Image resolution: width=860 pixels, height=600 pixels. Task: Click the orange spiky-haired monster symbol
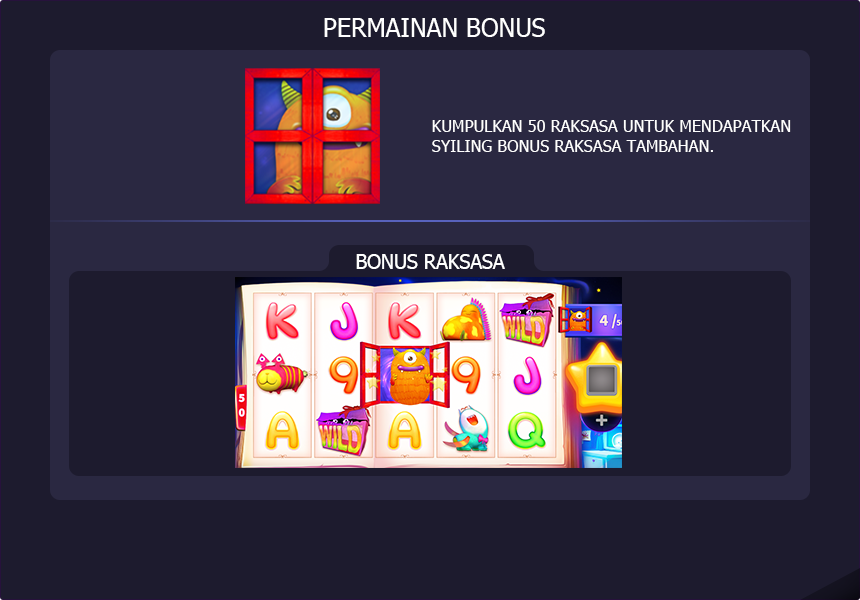coord(466,321)
